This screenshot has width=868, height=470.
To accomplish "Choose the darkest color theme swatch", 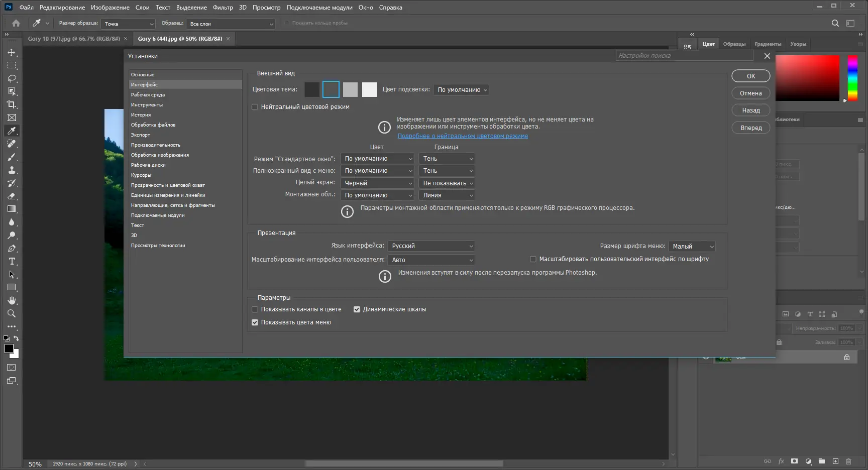I will (312, 89).
